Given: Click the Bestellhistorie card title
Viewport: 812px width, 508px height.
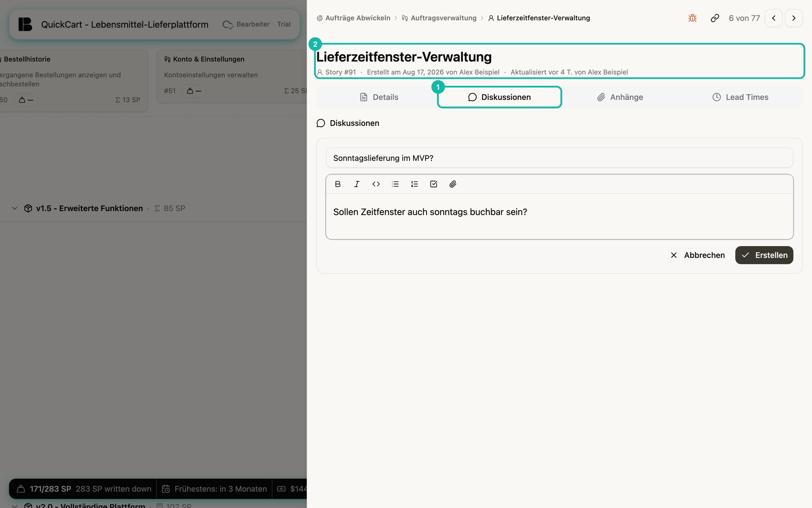Looking at the screenshot, I should pos(27,59).
